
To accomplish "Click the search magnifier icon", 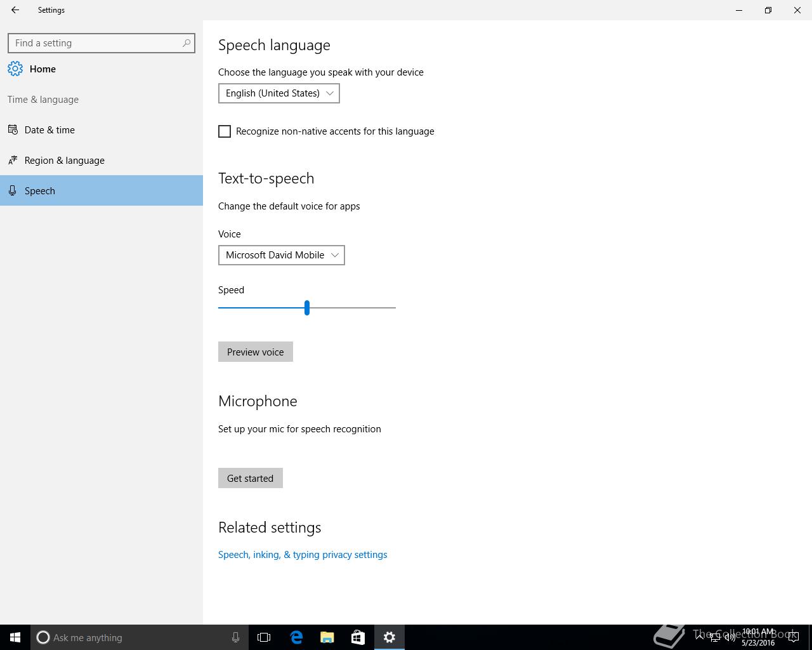I will coord(186,43).
